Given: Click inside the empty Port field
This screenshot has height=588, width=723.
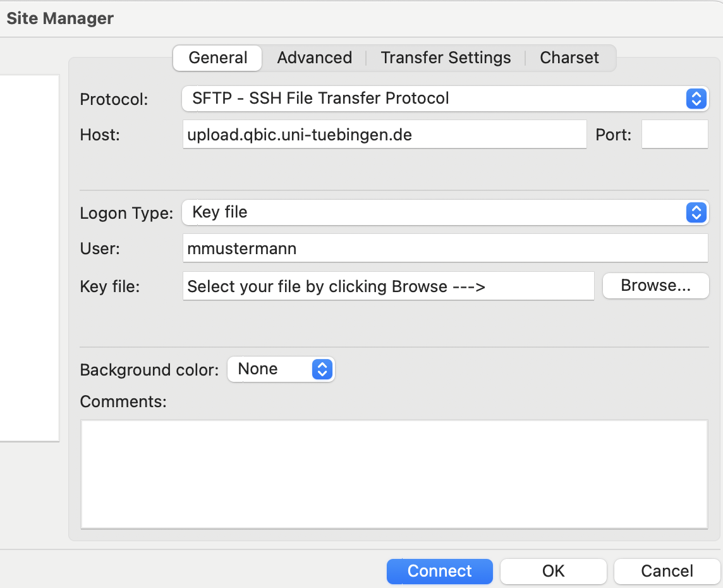Looking at the screenshot, I should 674,134.
